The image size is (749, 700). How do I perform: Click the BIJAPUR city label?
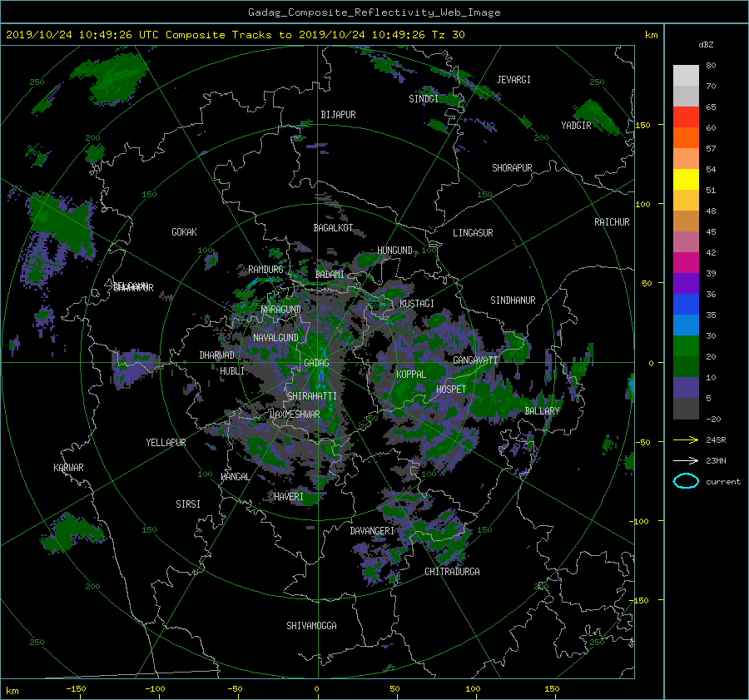tap(338, 115)
